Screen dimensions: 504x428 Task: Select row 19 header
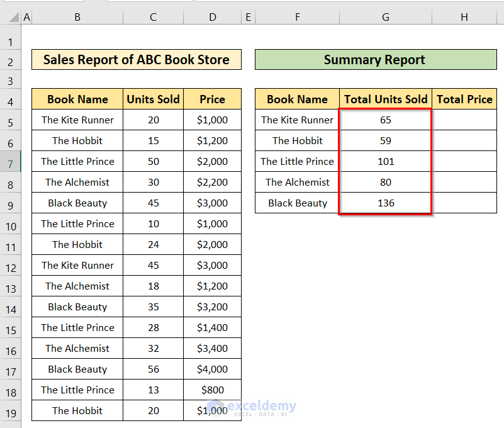coord(11,410)
